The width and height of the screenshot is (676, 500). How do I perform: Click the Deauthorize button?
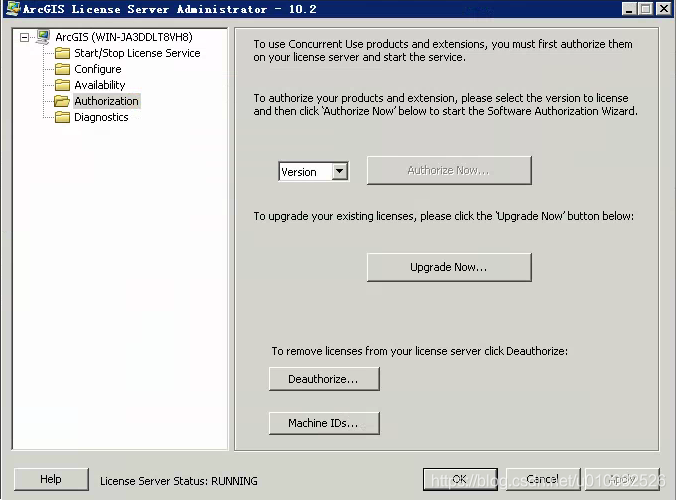pos(324,379)
